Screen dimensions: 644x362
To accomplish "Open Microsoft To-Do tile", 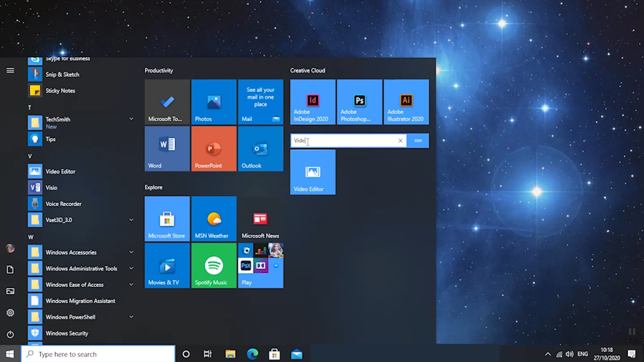I will [x=167, y=102].
